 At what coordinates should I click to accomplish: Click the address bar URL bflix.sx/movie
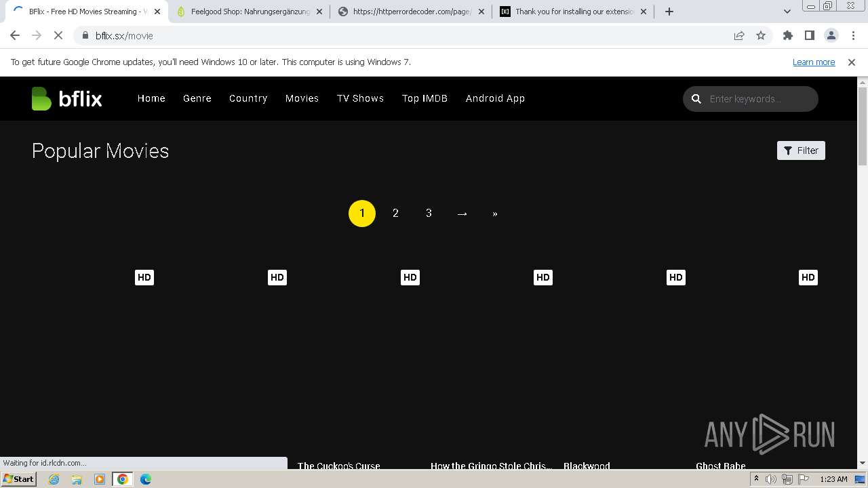[124, 36]
